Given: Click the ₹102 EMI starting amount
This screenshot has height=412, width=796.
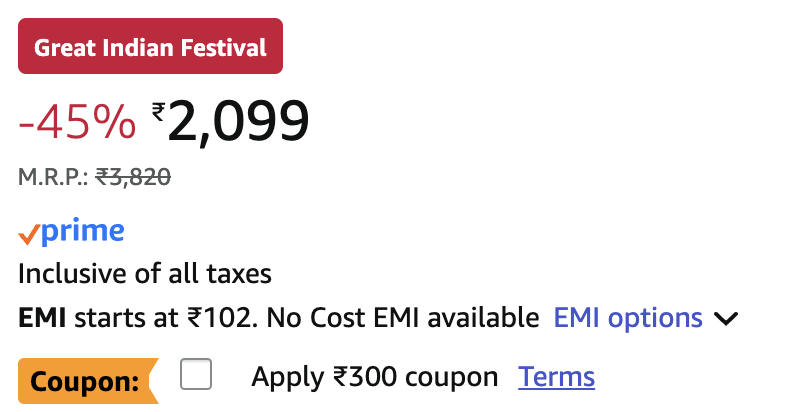Looking at the screenshot, I should pos(219,319).
